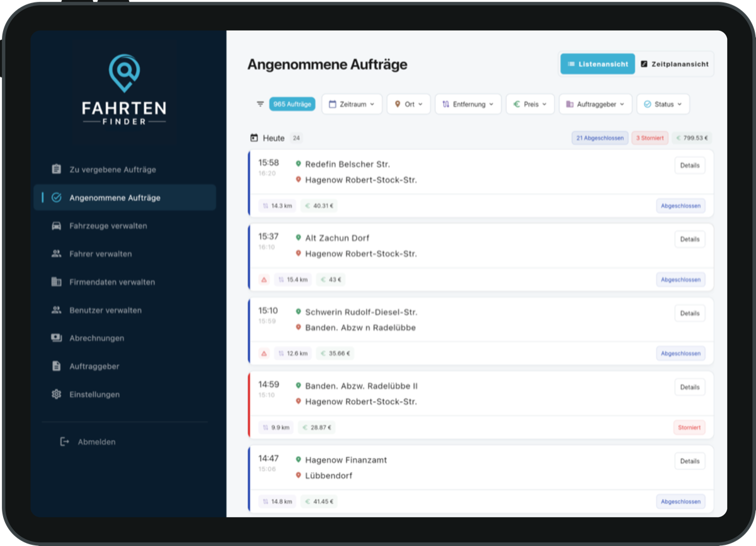This screenshot has height=546, width=756.
Task: Click the document icon for Auftraggeber in sidebar
Action: (56, 366)
